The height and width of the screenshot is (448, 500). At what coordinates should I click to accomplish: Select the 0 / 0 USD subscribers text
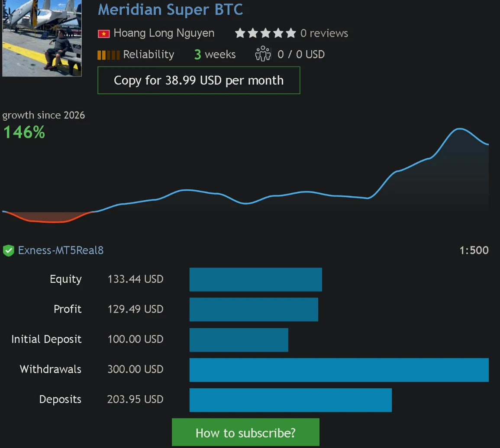pos(301,54)
